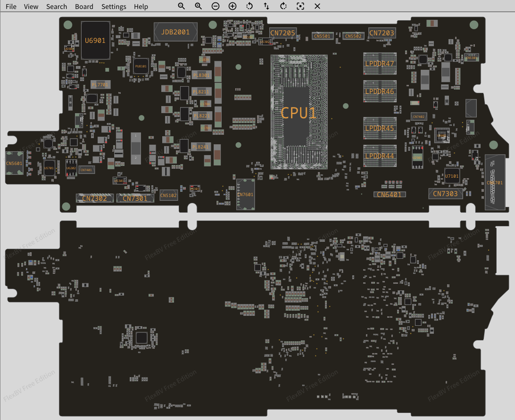515x420 pixels.
Task: Open the File menu
Action: click(11, 7)
